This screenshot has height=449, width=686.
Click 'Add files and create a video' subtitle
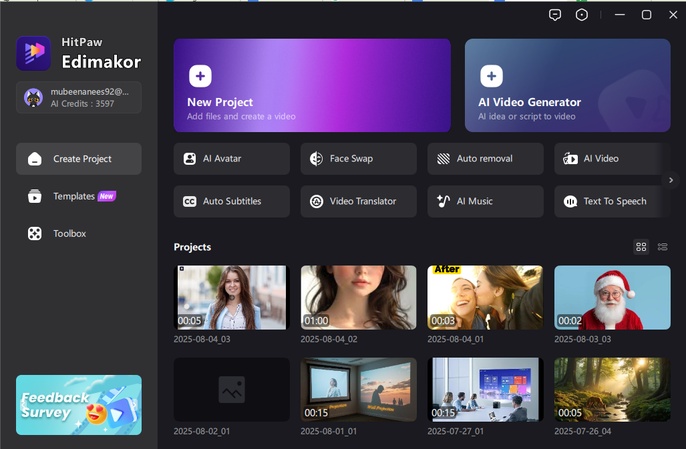click(x=241, y=116)
